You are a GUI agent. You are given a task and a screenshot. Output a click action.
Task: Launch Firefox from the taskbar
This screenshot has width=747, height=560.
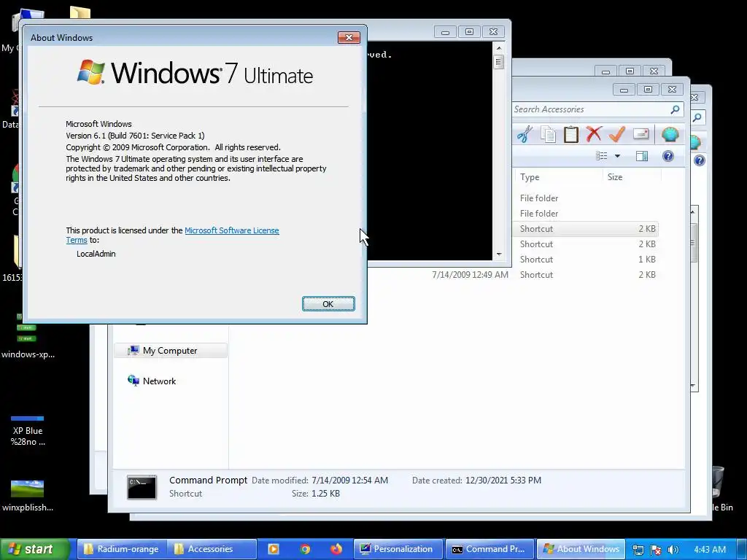[336, 549]
